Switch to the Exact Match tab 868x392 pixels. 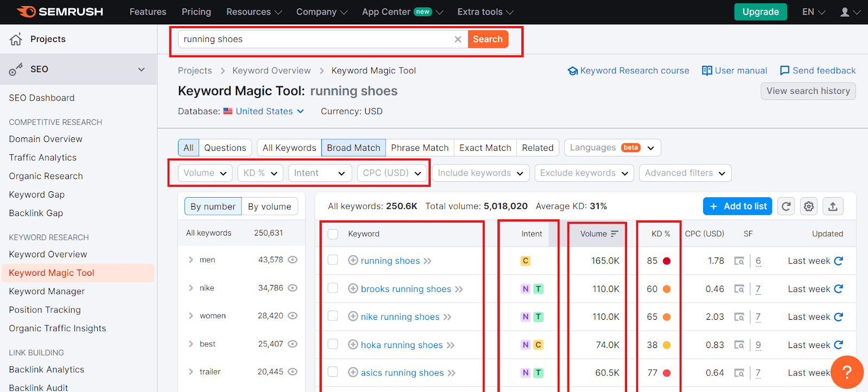coord(485,148)
